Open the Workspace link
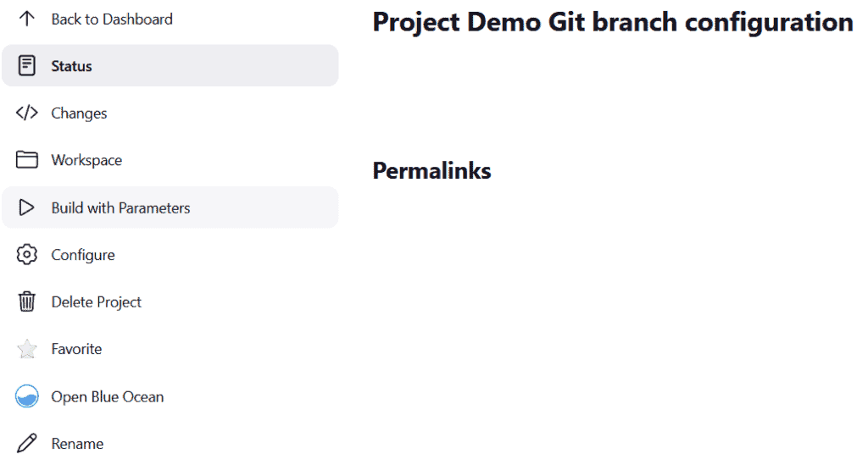This screenshot has height=459, width=868. (86, 160)
